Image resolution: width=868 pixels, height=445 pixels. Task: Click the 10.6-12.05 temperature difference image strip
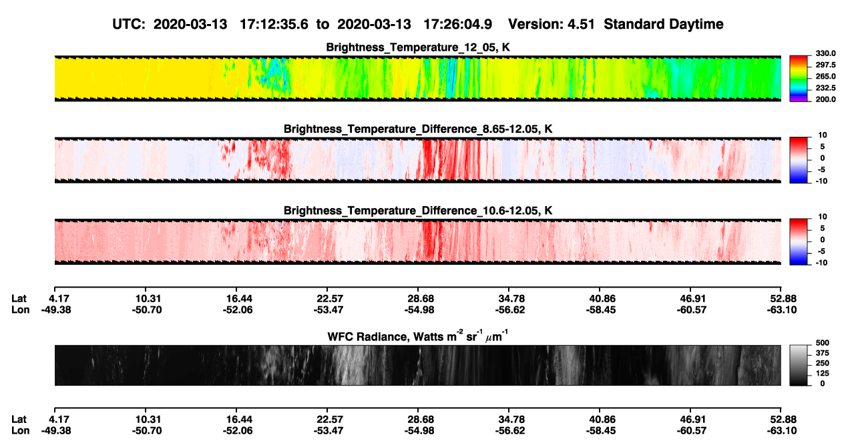(x=417, y=242)
